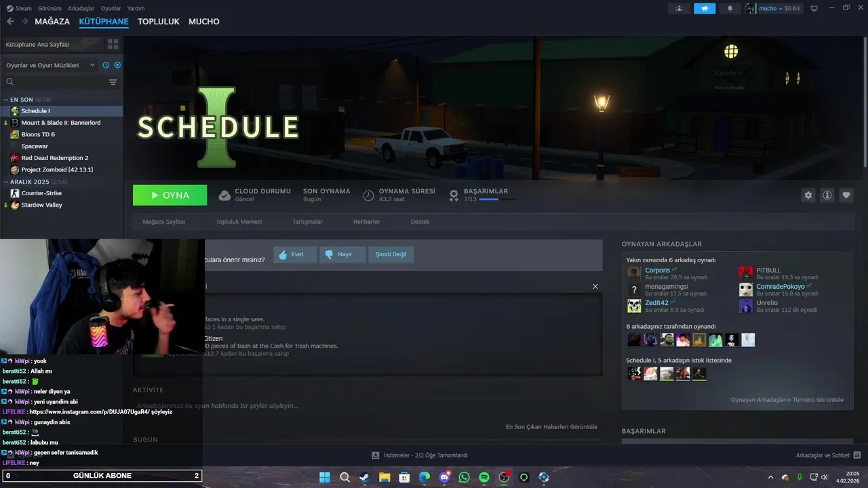Open WhatsApp from the taskbar
The image size is (868, 488).
(x=464, y=477)
